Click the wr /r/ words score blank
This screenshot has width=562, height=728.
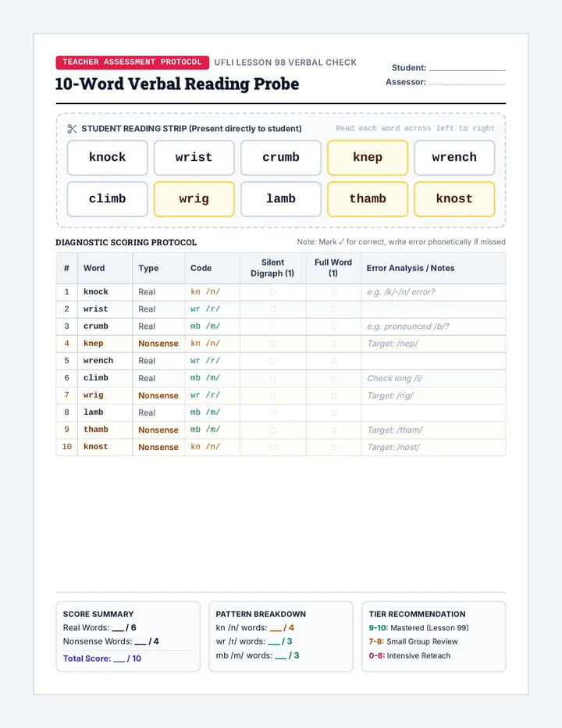(x=274, y=641)
